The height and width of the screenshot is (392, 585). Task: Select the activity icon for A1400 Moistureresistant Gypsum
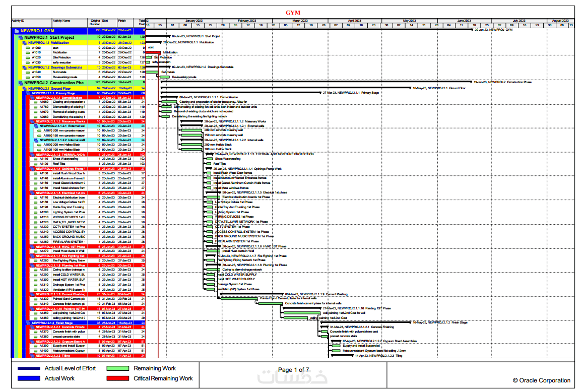click(36, 351)
